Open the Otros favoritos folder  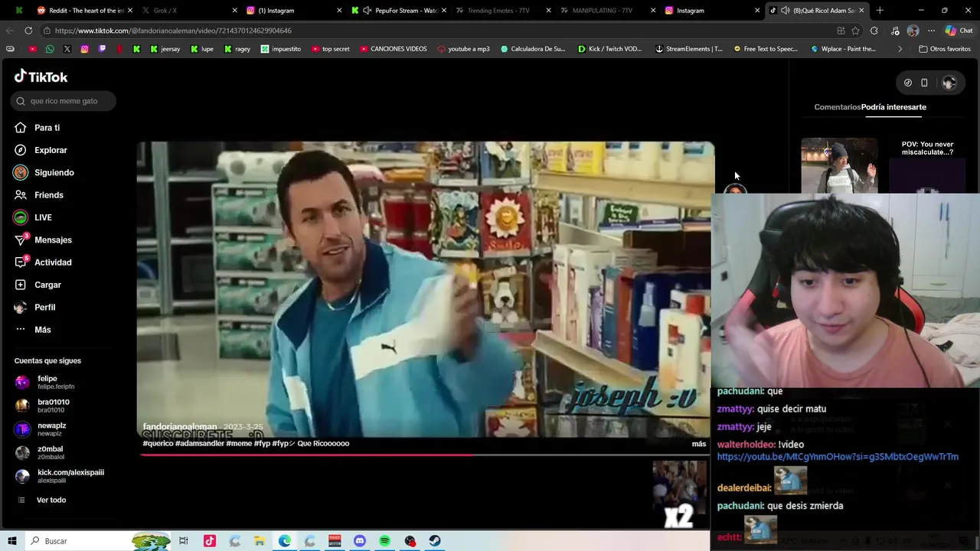point(944,49)
